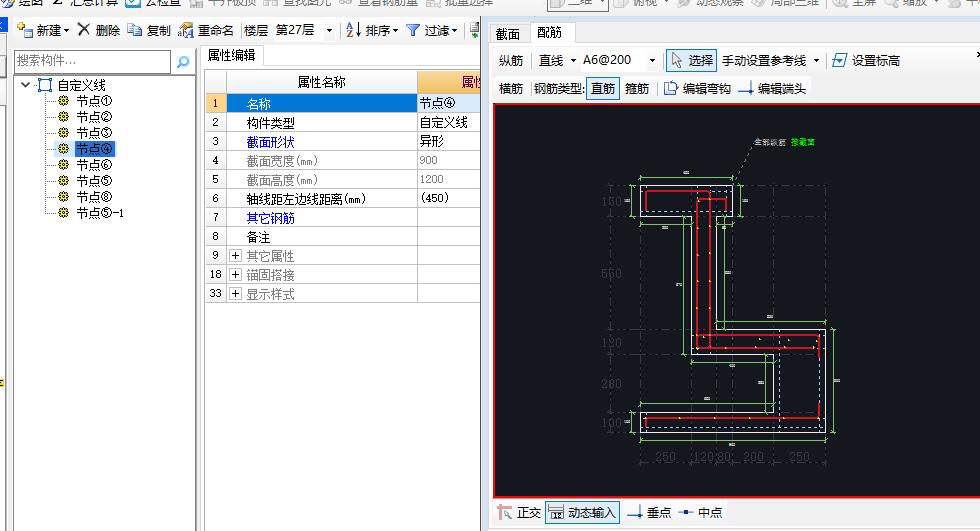Collapse the 自定义线 tree node
The image size is (980, 531).
[25, 84]
